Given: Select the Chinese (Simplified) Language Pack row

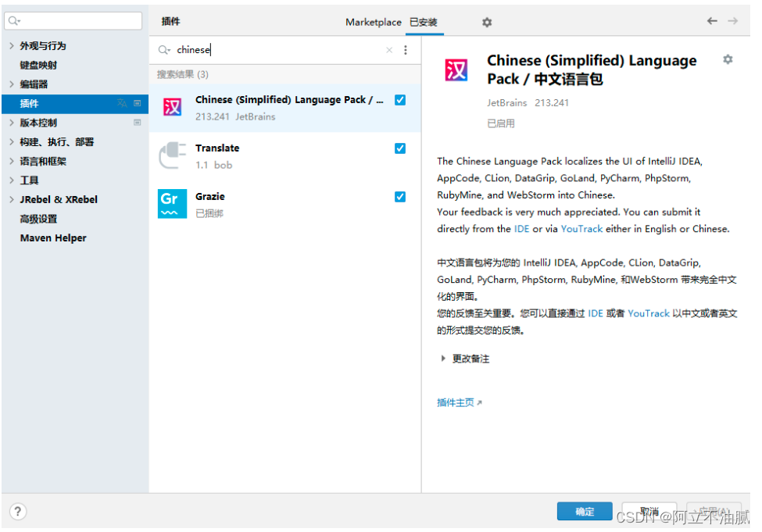Looking at the screenshot, I should [284, 108].
